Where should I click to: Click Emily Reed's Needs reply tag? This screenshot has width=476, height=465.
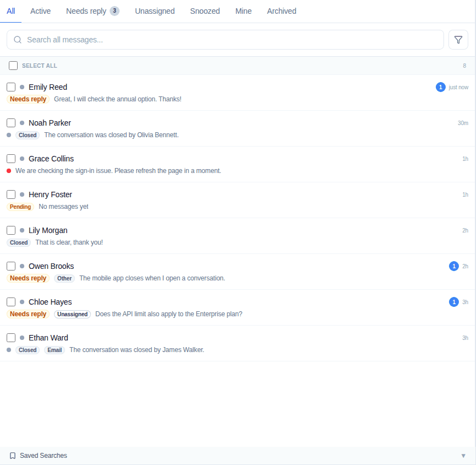(28, 99)
